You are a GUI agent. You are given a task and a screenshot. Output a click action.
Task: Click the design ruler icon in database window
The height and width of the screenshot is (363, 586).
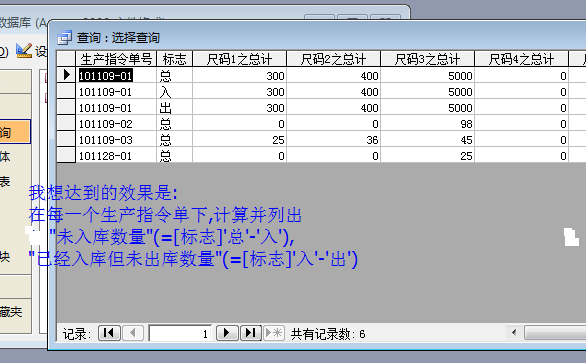[x=24, y=51]
